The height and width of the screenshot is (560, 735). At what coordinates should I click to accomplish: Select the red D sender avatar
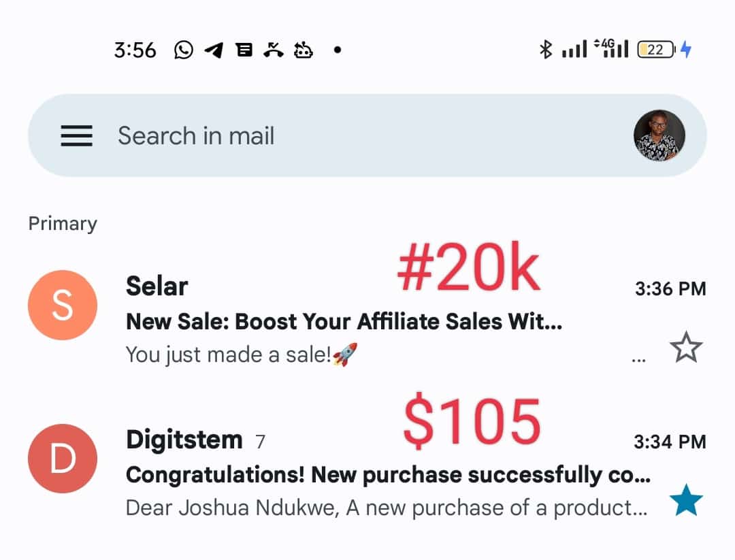click(63, 459)
